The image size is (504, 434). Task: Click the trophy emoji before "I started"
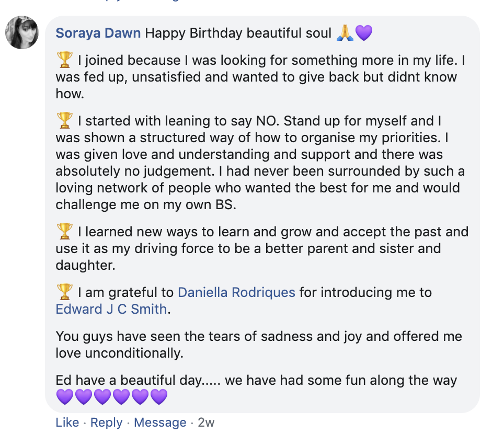coord(64,121)
